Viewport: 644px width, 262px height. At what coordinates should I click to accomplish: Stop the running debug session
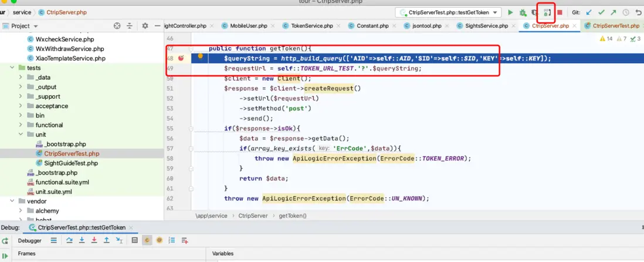(560, 13)
